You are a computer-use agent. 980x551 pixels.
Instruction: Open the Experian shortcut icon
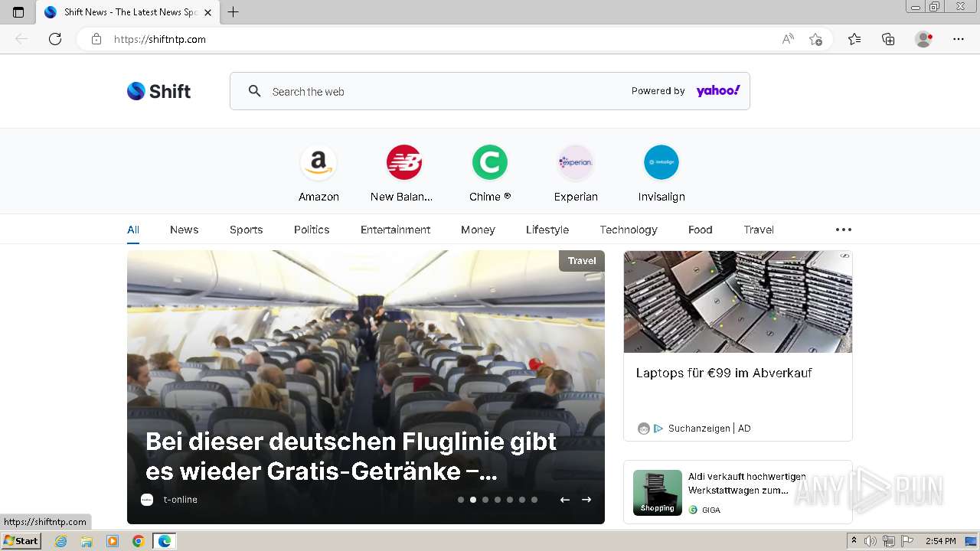point(576,162)
